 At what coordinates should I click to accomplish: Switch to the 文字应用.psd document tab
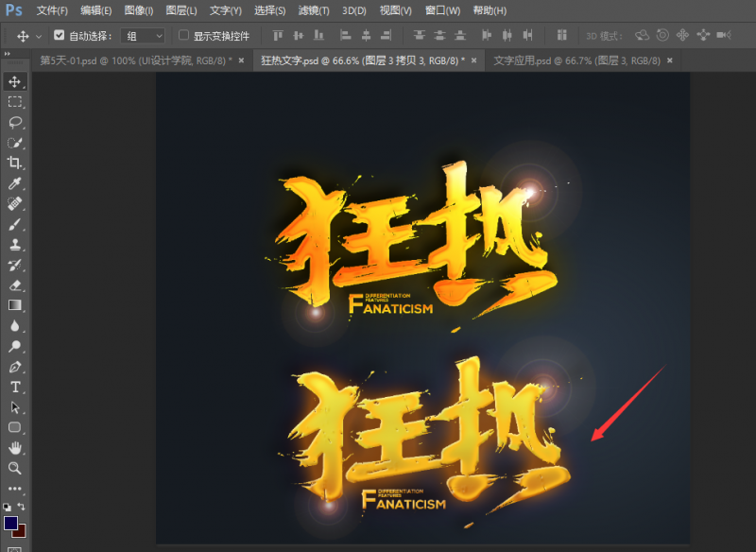[576, 60]
